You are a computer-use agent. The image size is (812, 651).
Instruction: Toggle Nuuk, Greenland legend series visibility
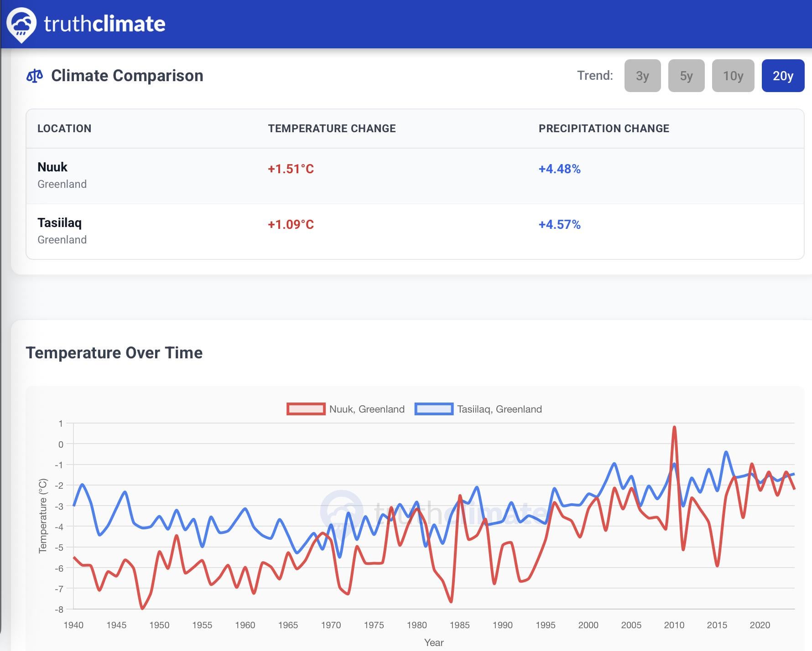(x=346, y=409)
